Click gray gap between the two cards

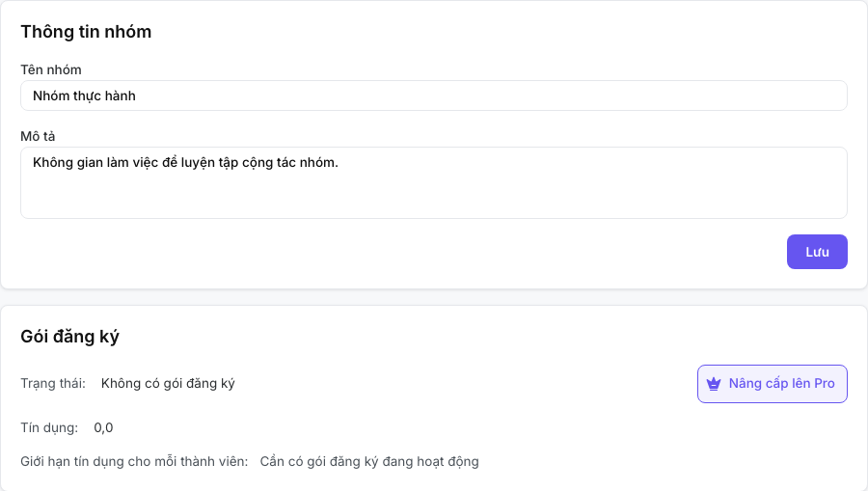point(434,297)
